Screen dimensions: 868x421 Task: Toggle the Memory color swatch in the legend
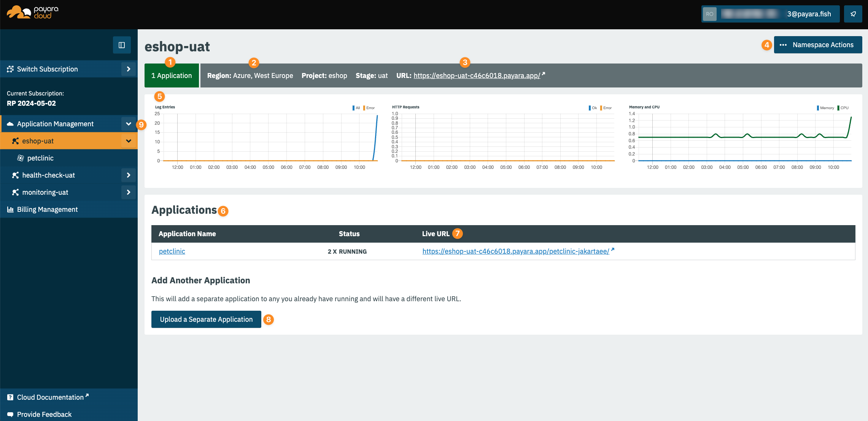click(818, 108)
